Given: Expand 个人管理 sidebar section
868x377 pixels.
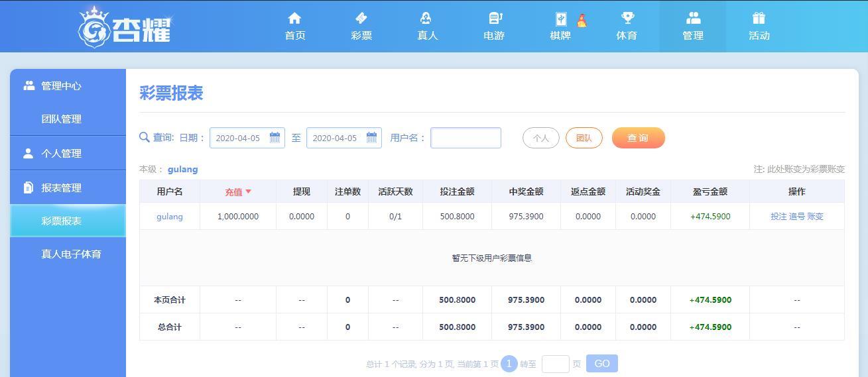Looking at the screenshot, I should [x=61, y=153].
